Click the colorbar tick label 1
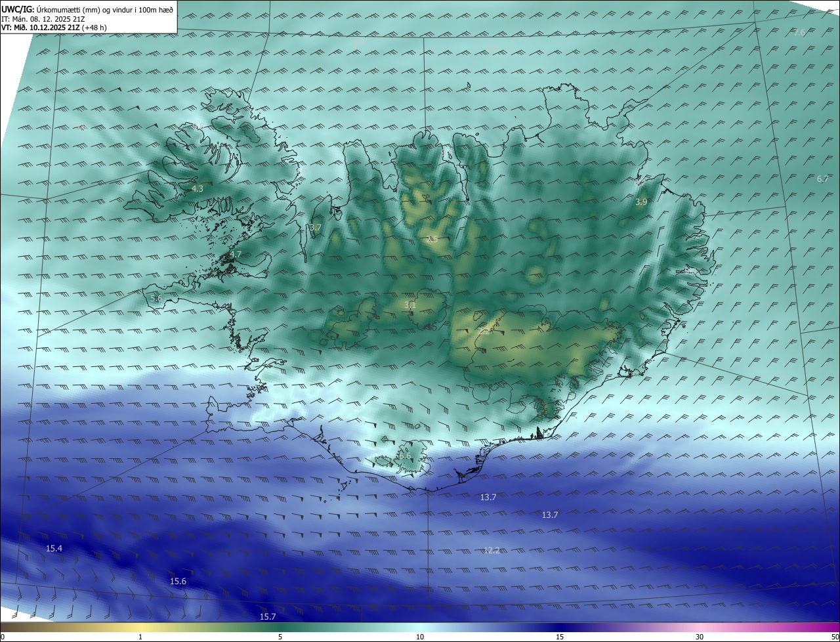Image resolution: width=840 pixels, height=642 pixels. pos(140,637)
